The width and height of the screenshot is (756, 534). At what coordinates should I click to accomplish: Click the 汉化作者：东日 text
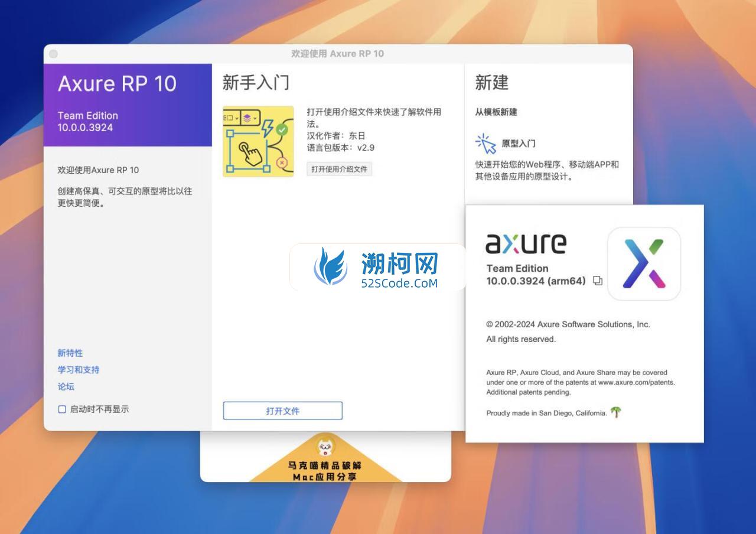tap(336, 135)
